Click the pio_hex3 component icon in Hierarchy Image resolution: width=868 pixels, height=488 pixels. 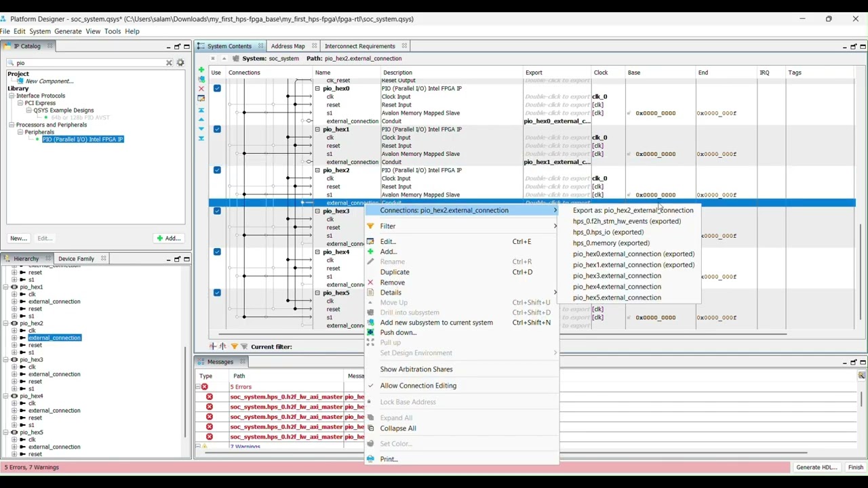(14, 360)
